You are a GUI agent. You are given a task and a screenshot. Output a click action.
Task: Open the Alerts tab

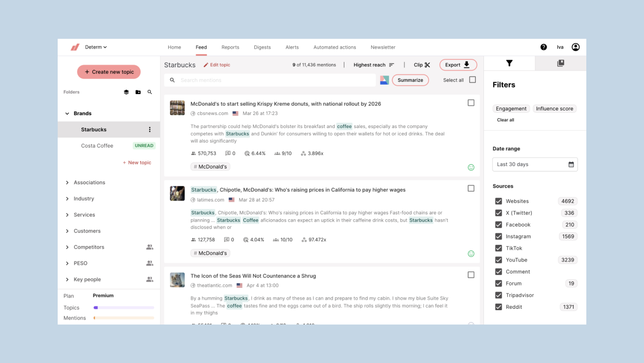point(292,47)
